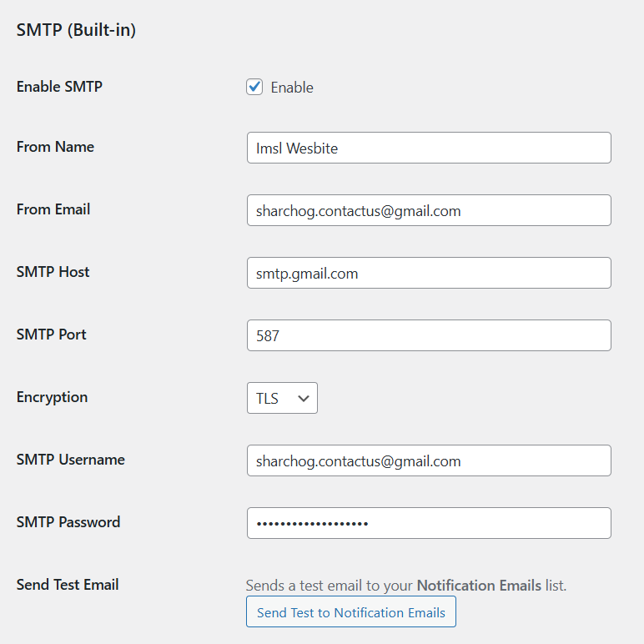Click the chevron arrow on the Encryption select
Image resolution: width=644 pixels, height=644 pixels.
pyautogui.click(x=304, y=399)
